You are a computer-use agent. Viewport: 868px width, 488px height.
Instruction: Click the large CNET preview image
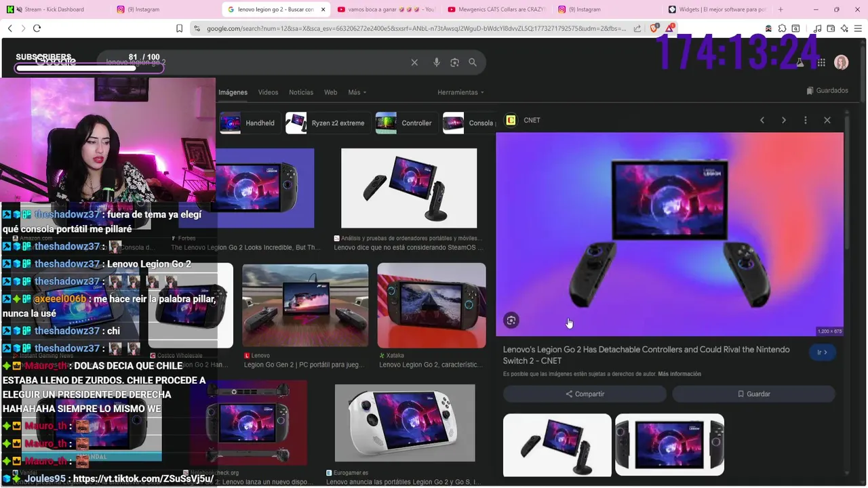pyautogui.click(x=670, y=234)
